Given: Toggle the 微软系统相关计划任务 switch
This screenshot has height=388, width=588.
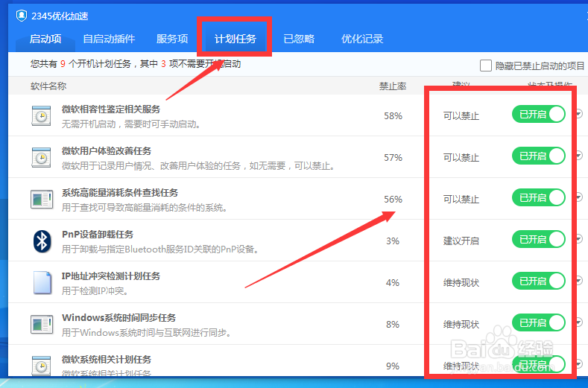Looking at the screenshot, I should tap(539, 364).
